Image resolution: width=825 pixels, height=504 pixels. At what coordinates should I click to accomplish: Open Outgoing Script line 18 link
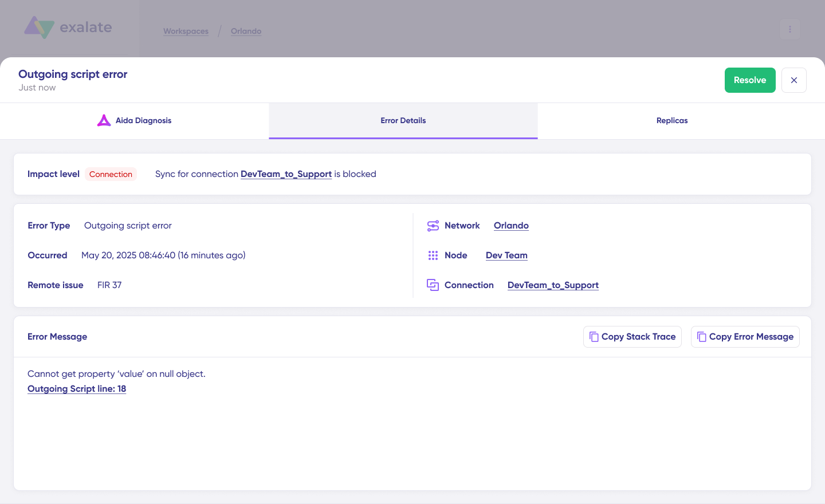(x=77, y=389)
